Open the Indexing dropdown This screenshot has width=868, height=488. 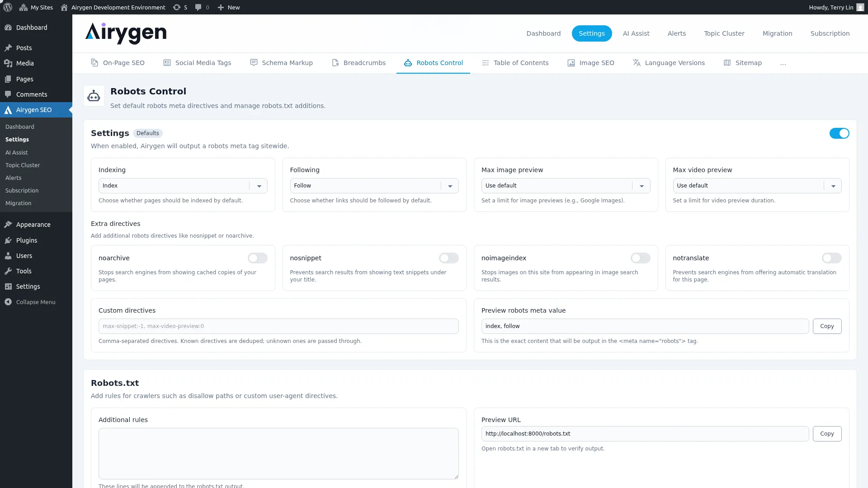point(183,186)
